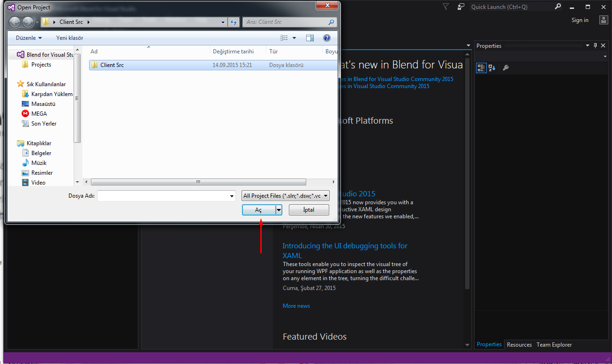Click the Send Feedback icon beside Quick Launch
The width and height of the screenshot is (612, 364).
(461, 7)
